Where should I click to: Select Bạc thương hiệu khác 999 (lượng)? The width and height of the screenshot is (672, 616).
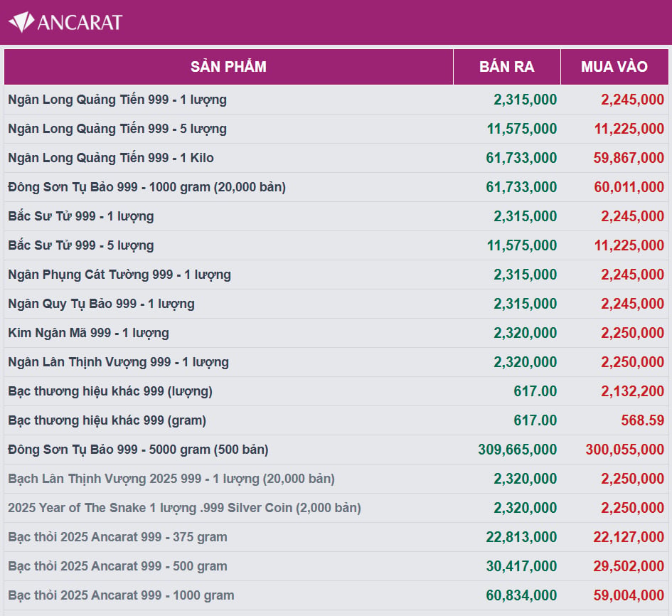[110, 391]
